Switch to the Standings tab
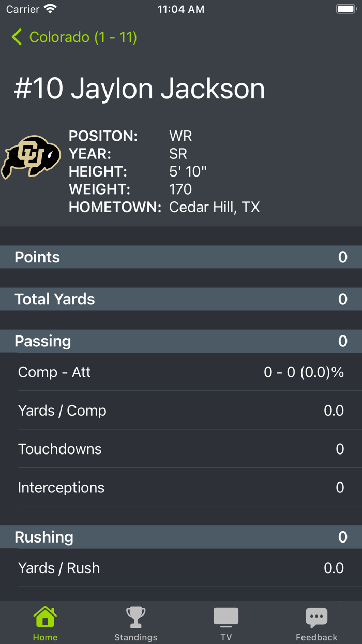Image resolution: width=362 pixels, height=644 pixels. (135, 623)
